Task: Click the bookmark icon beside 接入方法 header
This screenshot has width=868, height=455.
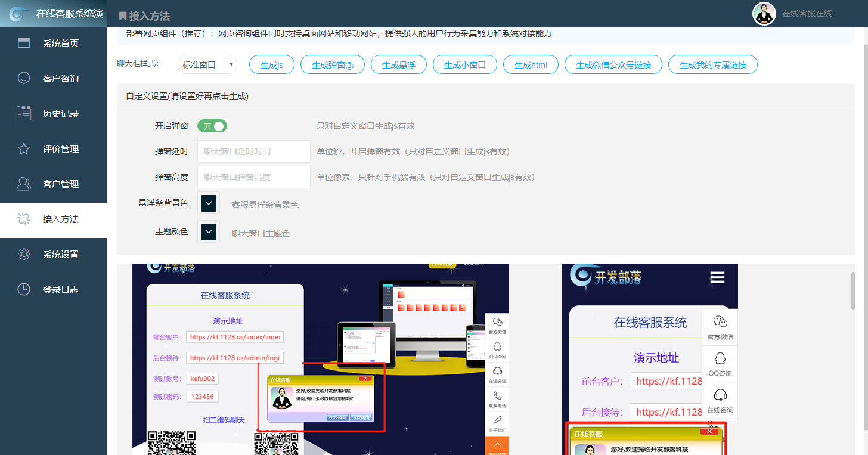Action: tap(123, 16)
